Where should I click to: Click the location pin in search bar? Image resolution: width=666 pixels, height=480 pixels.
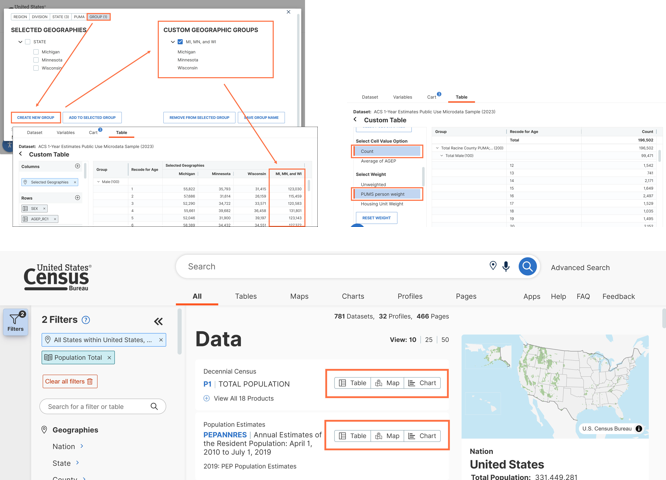tap(492, 267)
